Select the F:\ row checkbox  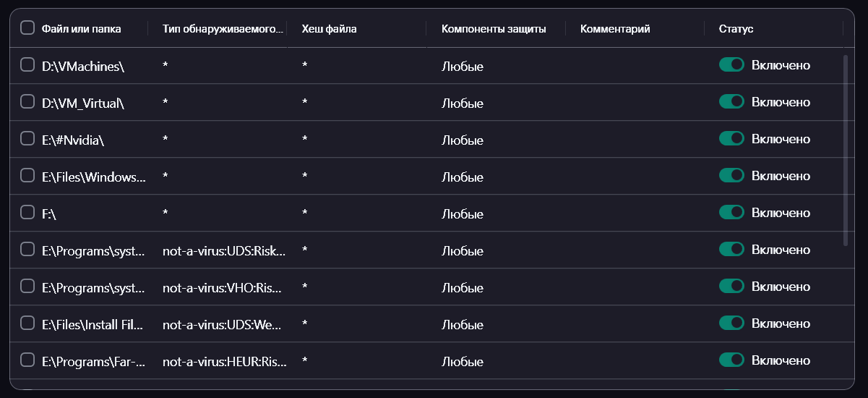click(27, 213)
